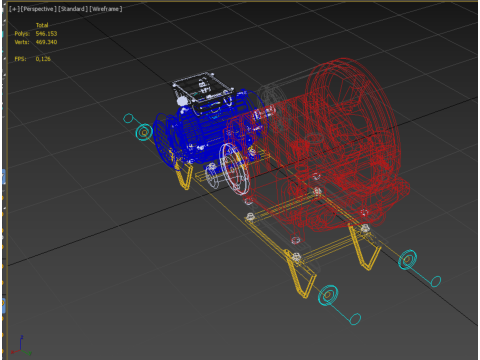The height and width of the screenshot is (360, 480).
Task: Open the [Perspective] point-of-view viewport menu
Action: coord(39,9)
